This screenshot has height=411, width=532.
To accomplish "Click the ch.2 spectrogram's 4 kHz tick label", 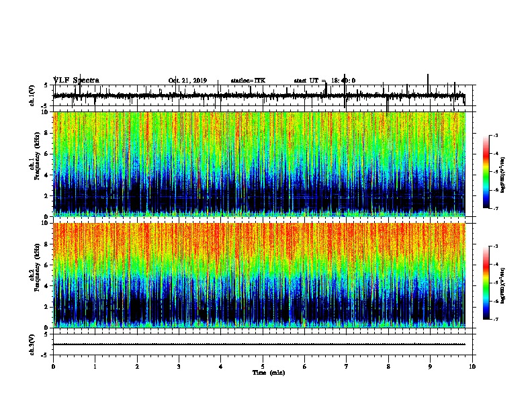I will pos(46,286).
